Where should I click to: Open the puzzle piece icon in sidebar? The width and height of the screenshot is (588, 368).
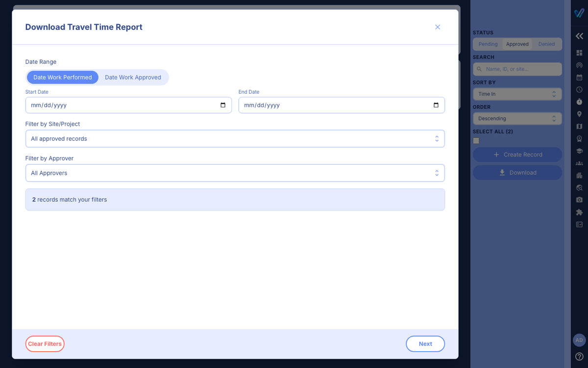pos(579,212)
